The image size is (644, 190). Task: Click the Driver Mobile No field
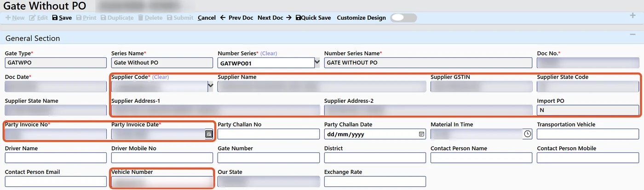point(162,158)
